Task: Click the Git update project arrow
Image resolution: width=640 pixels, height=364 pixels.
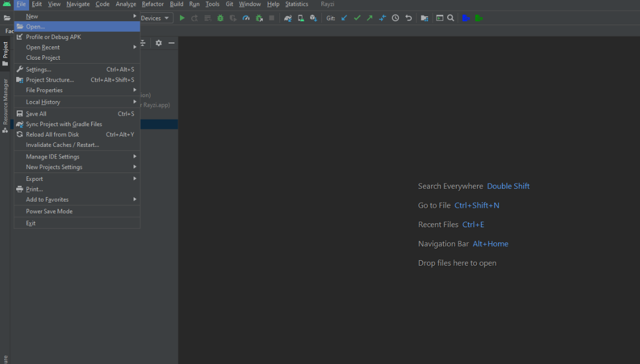Action: (344, 18)
